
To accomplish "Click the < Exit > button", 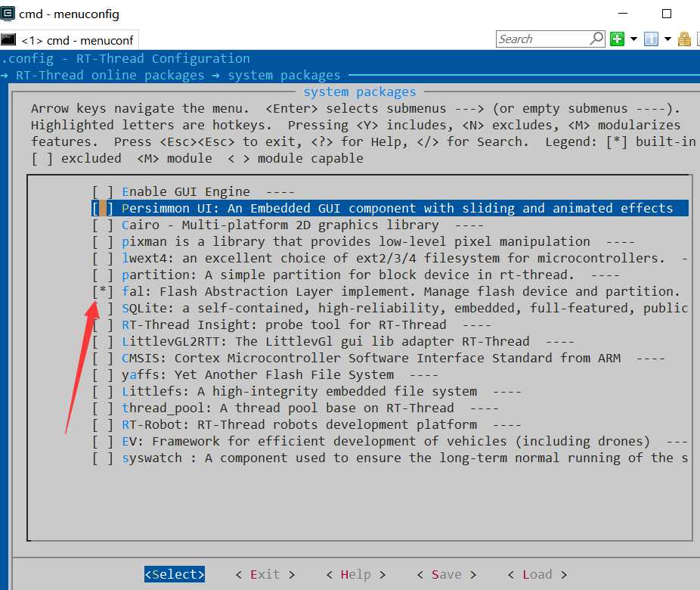I will 265,574.
